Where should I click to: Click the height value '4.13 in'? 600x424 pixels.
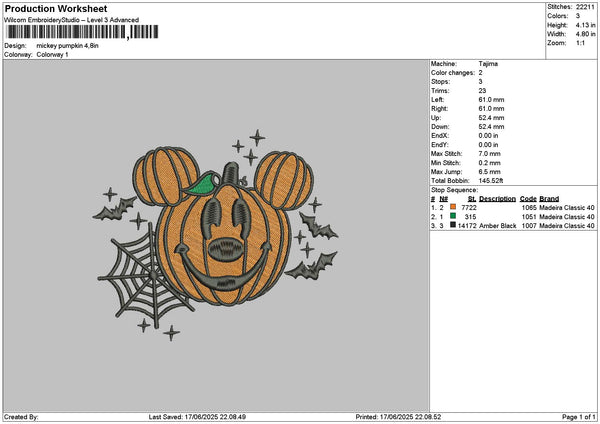click(585, 25)
